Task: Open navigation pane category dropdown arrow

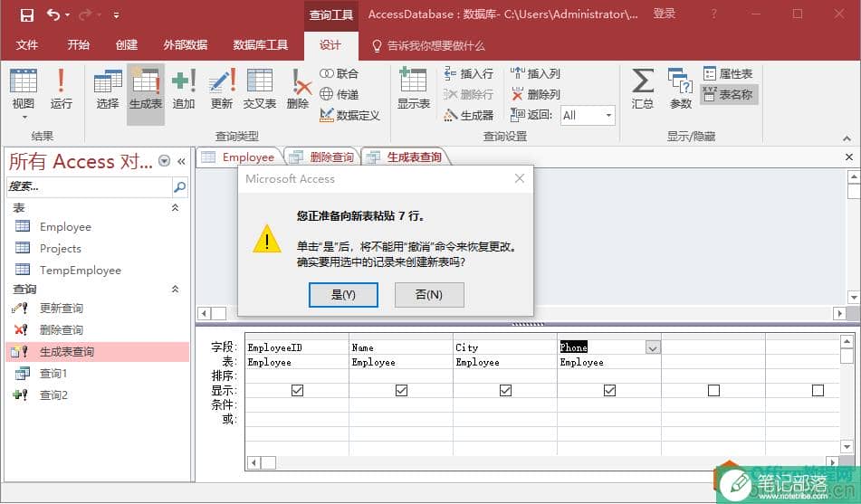Action: (x=164, y=160)
